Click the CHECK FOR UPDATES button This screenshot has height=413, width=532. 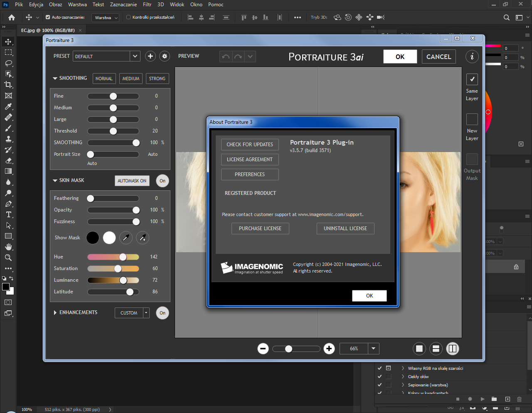pos(250,145)
